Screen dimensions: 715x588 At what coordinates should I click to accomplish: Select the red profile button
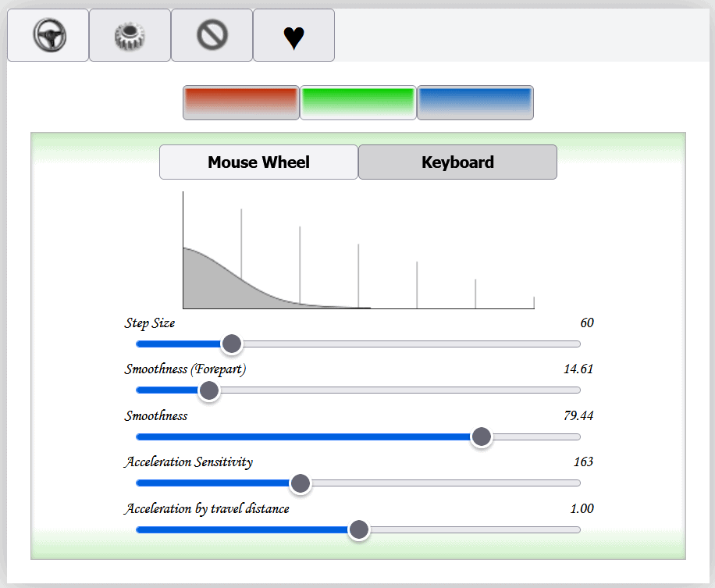pos(240,103)
